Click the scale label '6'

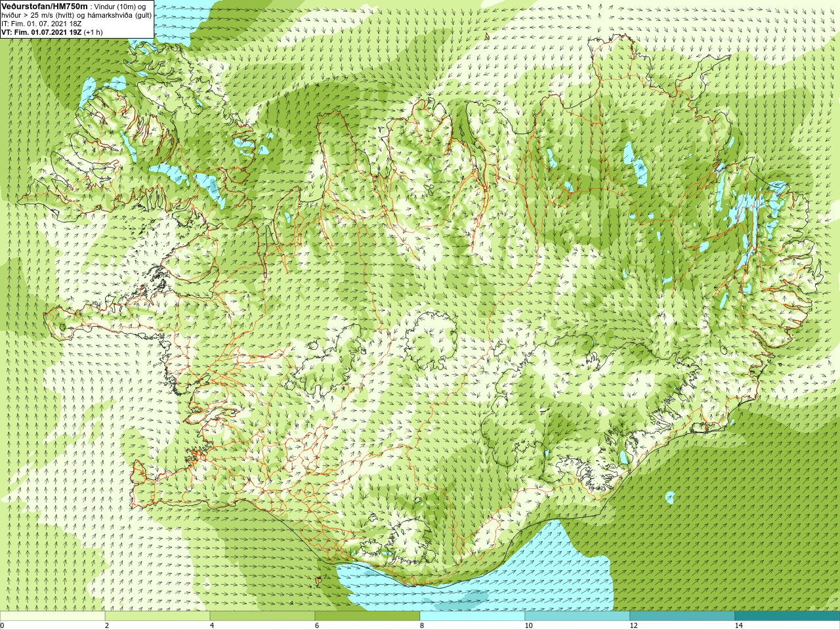(x=317, y=625)
